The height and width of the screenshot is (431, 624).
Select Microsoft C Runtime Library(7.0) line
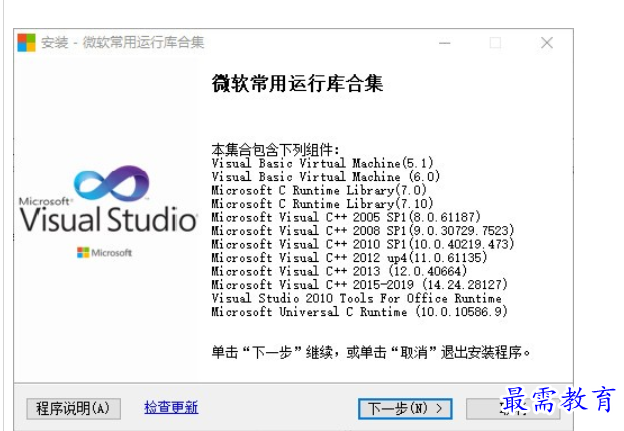tap(319, 190)
